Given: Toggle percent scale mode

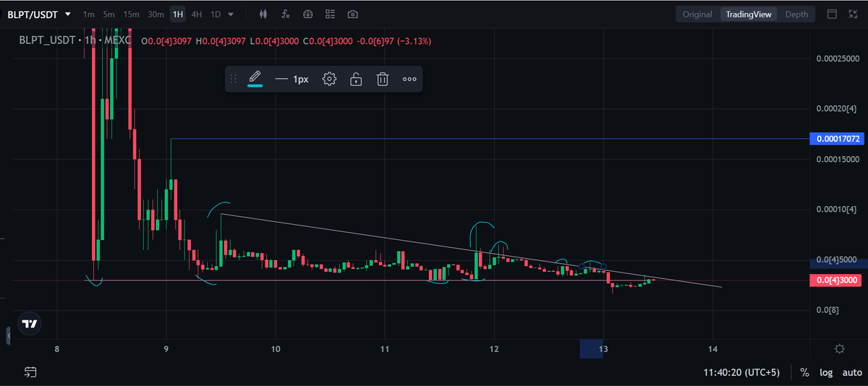Looking at the screenshot, I should pyautogui.click(x=804, y=372).
